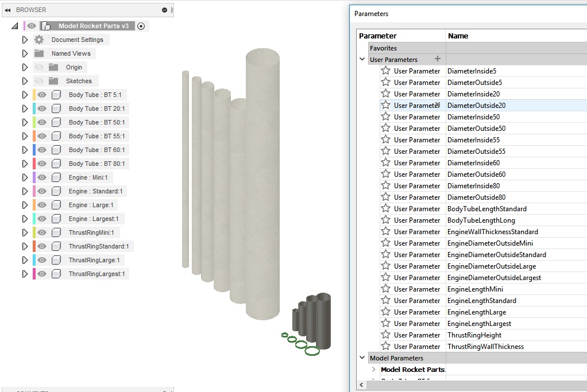Viewport: 587px width, 392px height.
Task: Click the bold Model Rocket Parts entry
Action: [x=413, y=369]
